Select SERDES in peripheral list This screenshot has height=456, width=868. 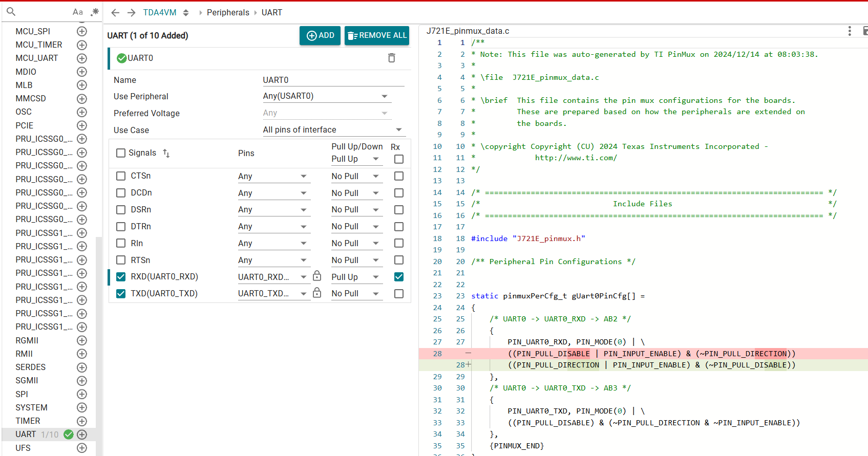click(31, 367)
